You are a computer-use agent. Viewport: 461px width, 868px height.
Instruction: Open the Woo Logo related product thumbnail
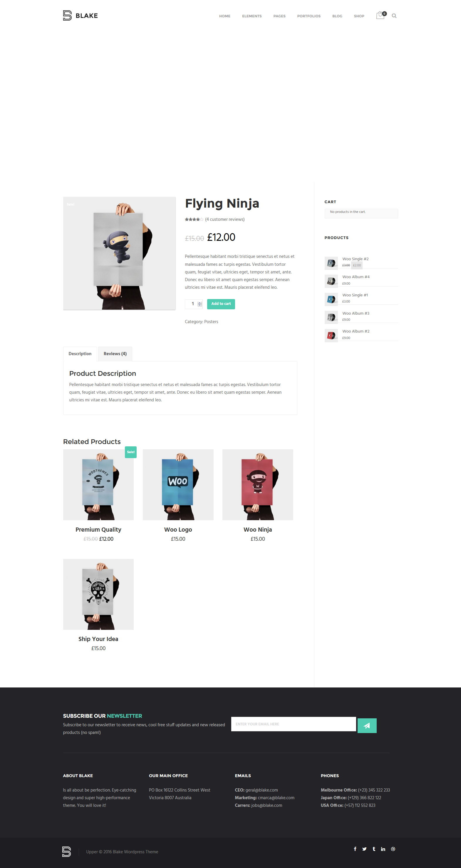click(x=178, y=485)
